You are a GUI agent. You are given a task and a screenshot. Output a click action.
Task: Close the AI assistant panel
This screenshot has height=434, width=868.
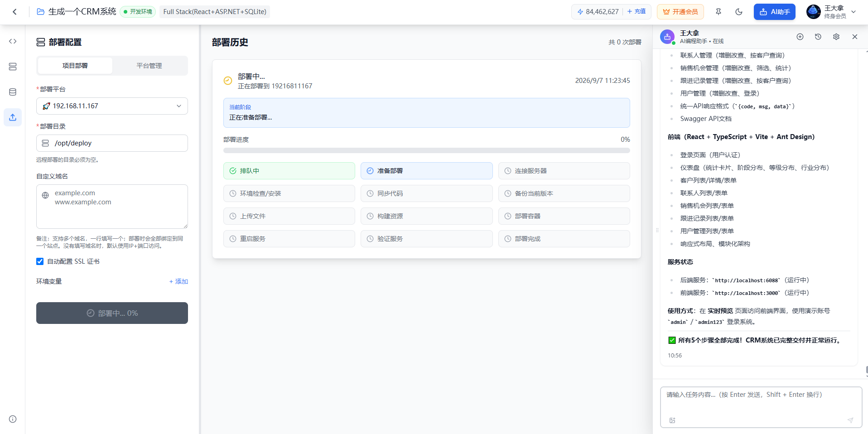[855, 37]
